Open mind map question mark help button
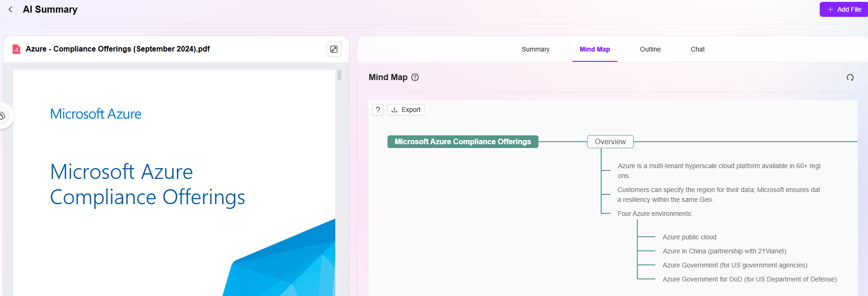Image resolution: width=868 pixels, height=296 pixels. pyautogui.click(x=378, y=110)
